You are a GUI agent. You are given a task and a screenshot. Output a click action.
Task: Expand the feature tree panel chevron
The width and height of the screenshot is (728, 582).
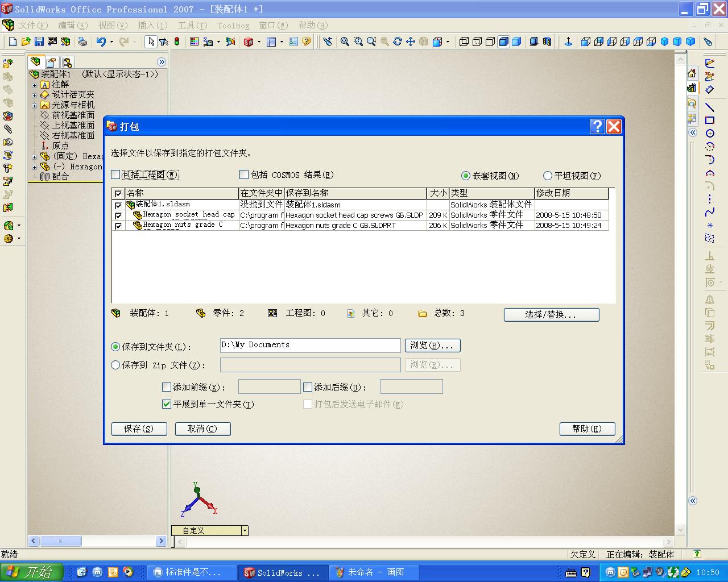coord(162,62)
